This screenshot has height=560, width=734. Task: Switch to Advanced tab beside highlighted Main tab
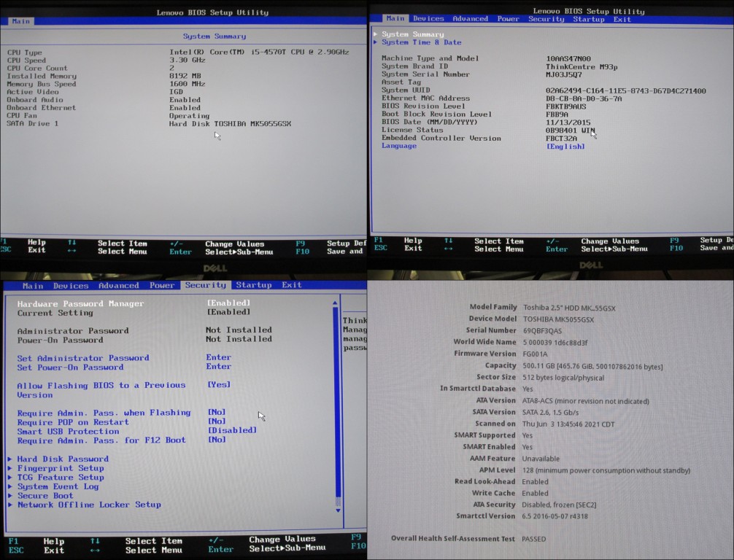[470, 19]
